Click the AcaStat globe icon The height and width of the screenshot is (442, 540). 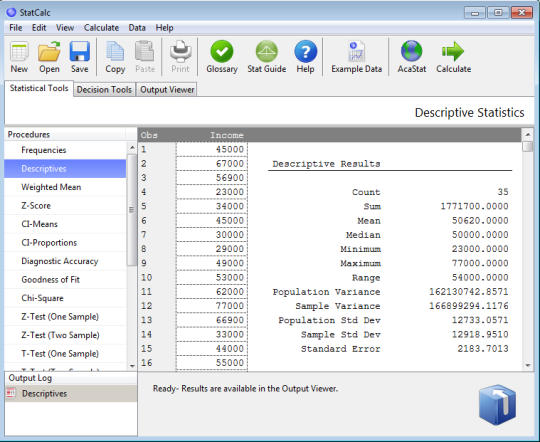point(412,52)
